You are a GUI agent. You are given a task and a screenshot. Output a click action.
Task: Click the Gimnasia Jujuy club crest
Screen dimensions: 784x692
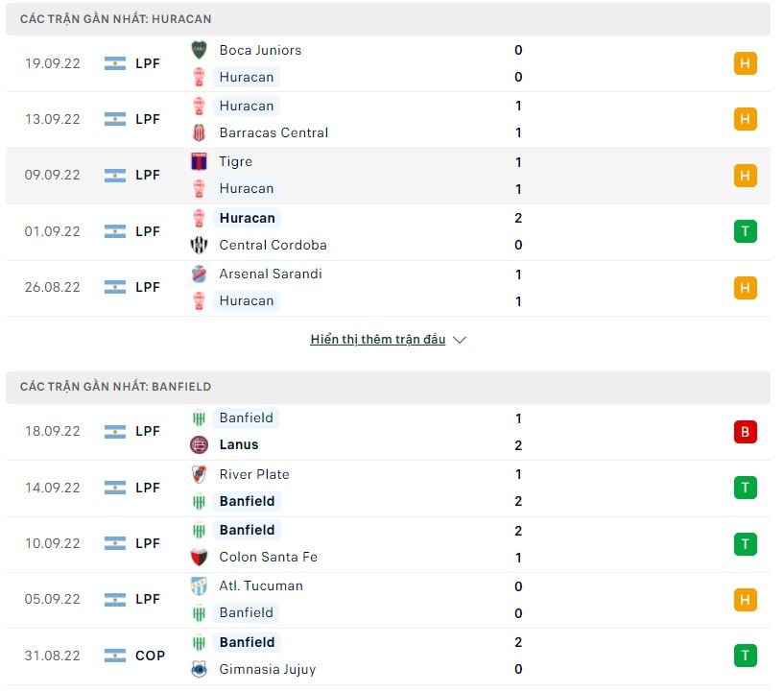(x=199, y=669)
